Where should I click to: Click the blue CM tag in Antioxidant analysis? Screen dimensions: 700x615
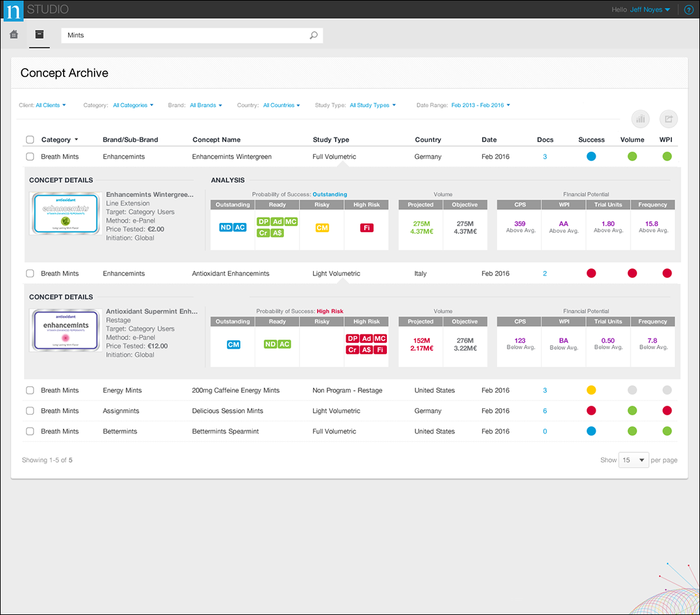tap(233, 345)
